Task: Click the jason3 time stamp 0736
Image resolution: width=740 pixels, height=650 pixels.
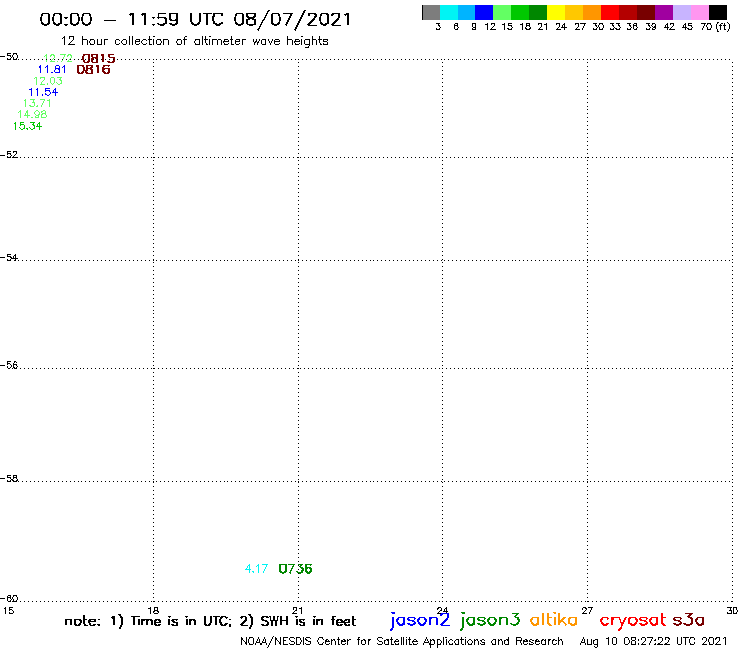Action: [x=295, y=569]
